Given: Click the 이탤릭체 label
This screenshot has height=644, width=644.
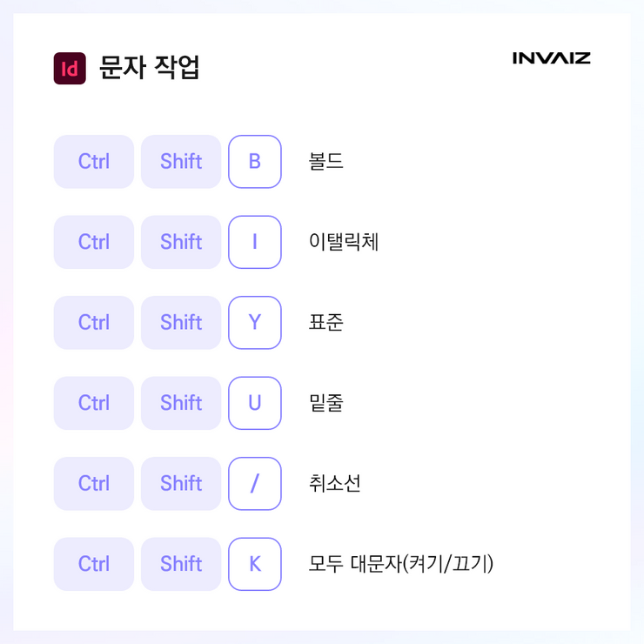Looking at the screenshot, I should [x=344, y=242].
